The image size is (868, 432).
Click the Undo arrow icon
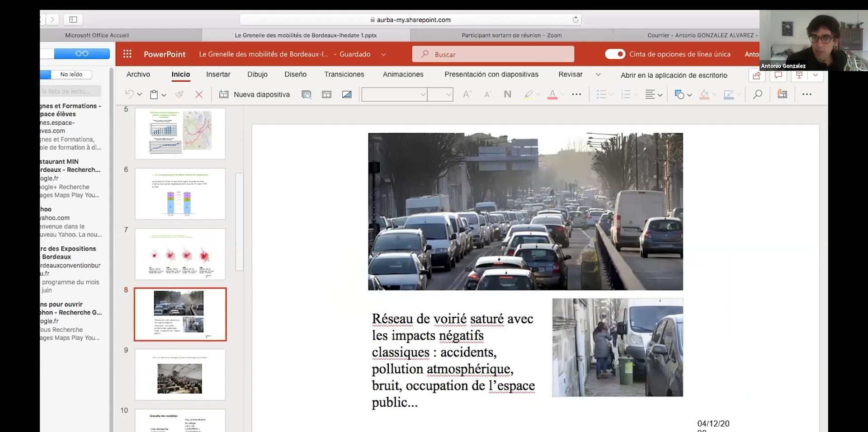[x=129, y=94]
